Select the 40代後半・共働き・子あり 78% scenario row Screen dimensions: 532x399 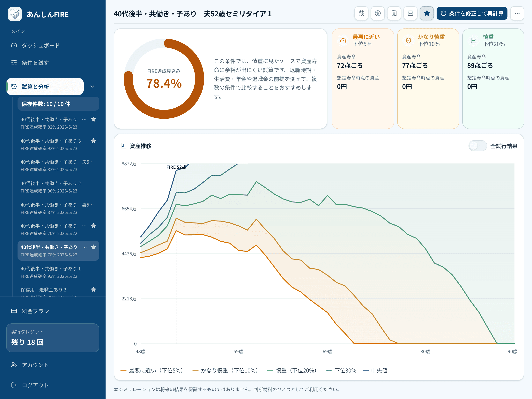[x=58, y=251]
